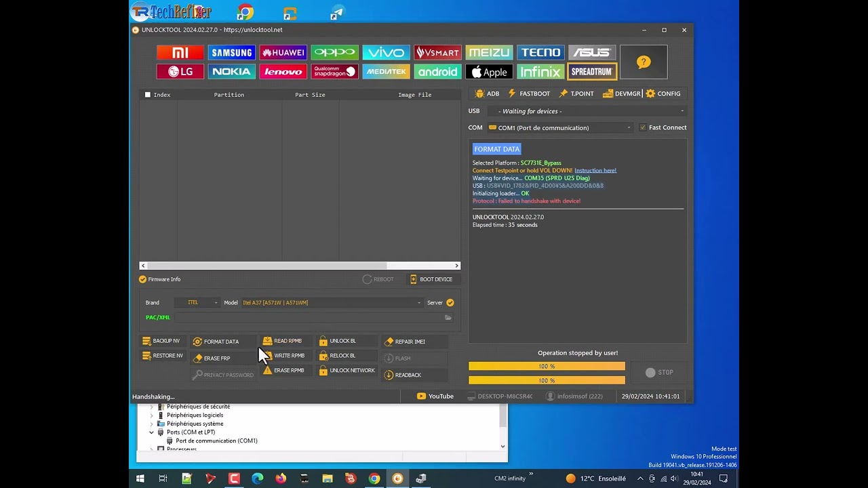This screenshot has height=488, width=868.
Task: Open the CONFIG tab
Action: [x=663, y=94]
